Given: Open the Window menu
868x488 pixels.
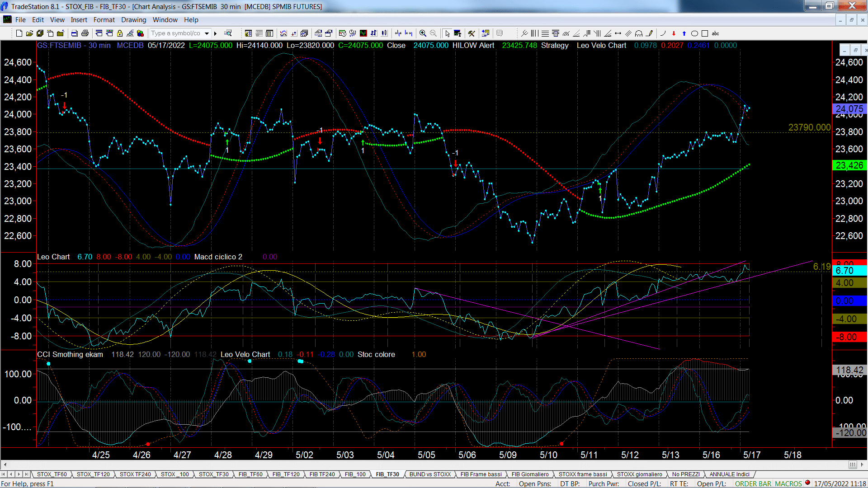Looking at the screenshot, I should pos(165,20).
